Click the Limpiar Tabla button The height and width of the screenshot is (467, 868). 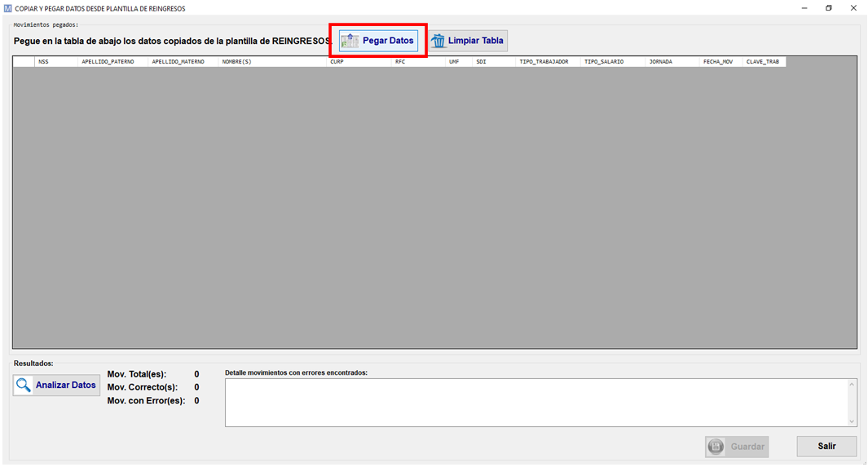pyautogui.click(x=469, y=41)
